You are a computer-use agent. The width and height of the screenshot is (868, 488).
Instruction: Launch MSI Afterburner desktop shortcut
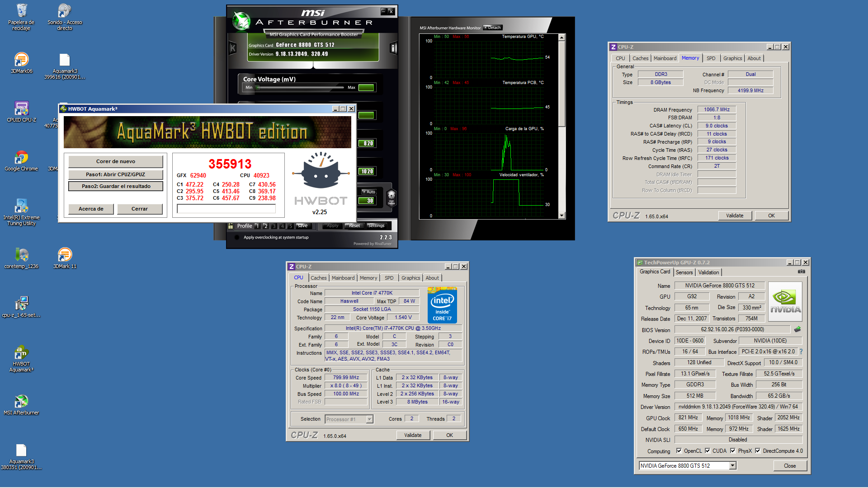[21, 405]
